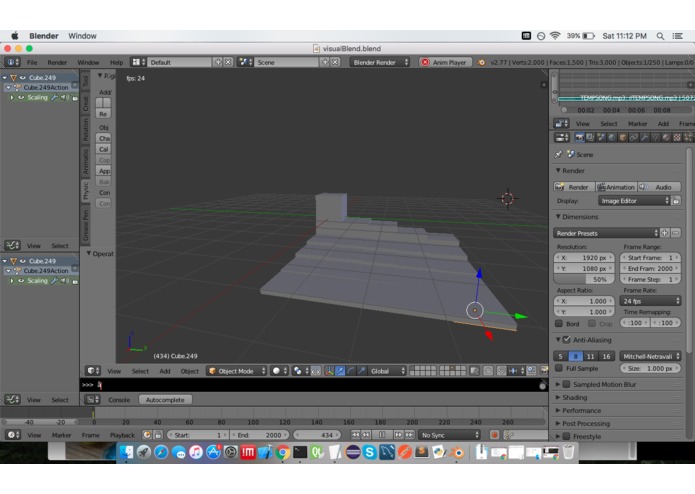The image size is (695, 494).
Task: Click the Autocomplete button in console
Action: pos(165,400)
